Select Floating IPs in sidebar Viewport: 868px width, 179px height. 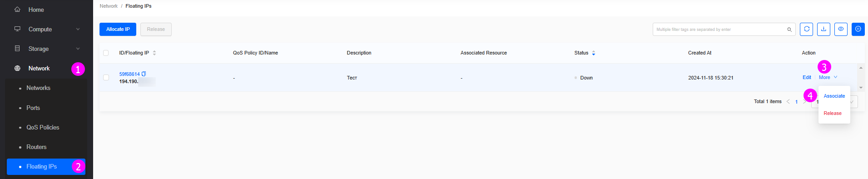point(46,166)
